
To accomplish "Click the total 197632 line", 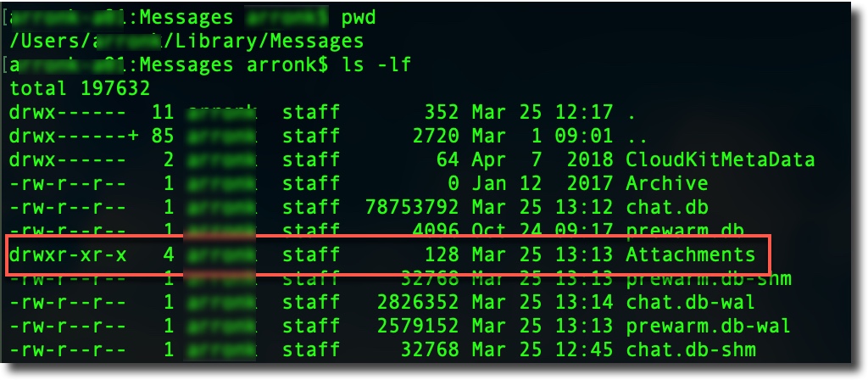I will pos(80,88).
